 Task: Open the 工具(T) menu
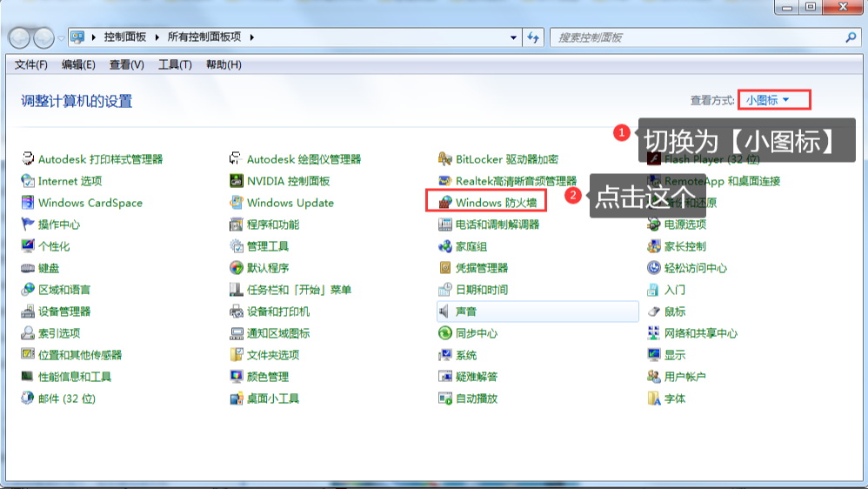coord(175,64)
